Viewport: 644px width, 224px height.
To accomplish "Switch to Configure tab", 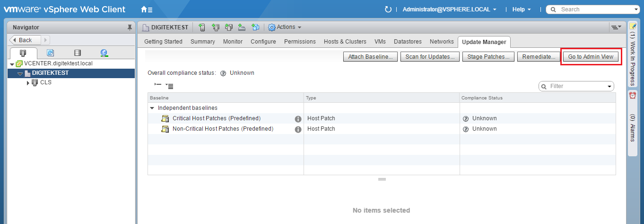I will point(263,42).
